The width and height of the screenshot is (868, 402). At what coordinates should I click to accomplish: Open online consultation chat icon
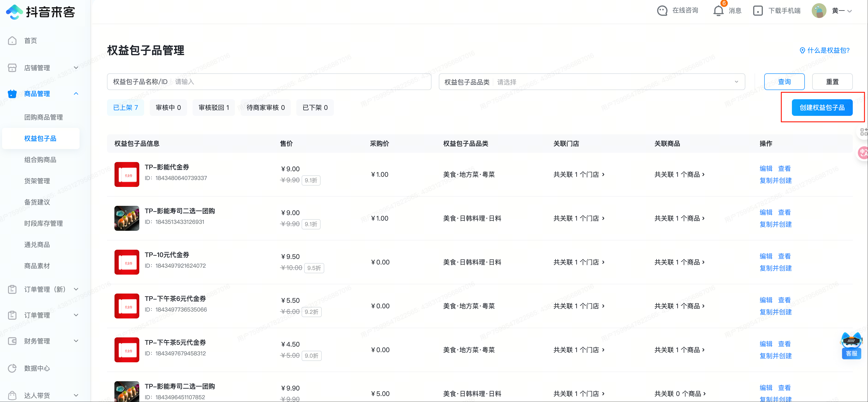click(662, 11)
